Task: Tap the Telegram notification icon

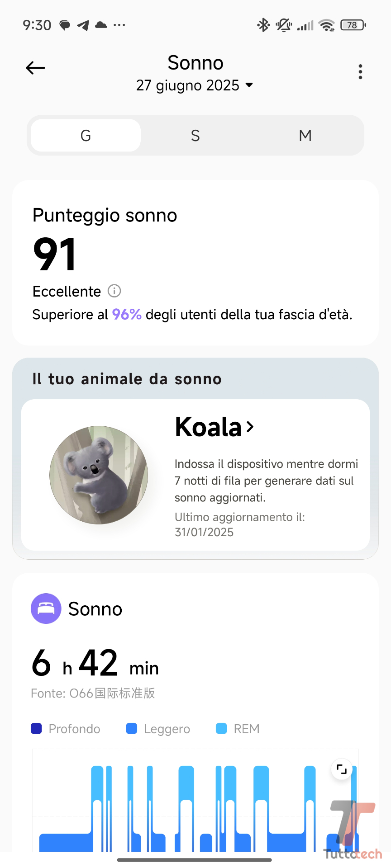Action: pos(83,25)
